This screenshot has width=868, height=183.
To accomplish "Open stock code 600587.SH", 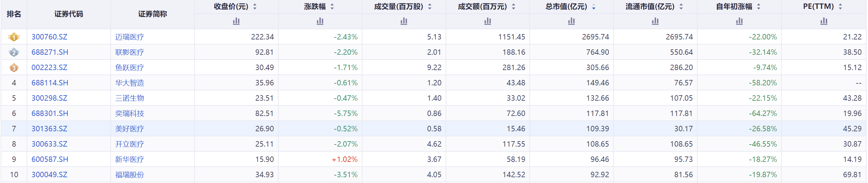I will [x=50, y=159].
